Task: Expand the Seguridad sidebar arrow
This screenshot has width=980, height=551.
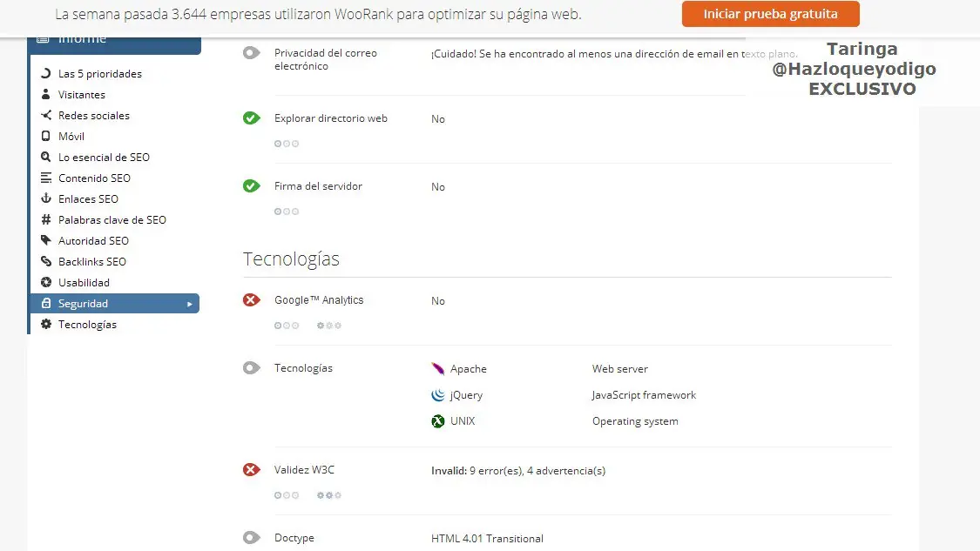Action: click(x=190, y=304)
